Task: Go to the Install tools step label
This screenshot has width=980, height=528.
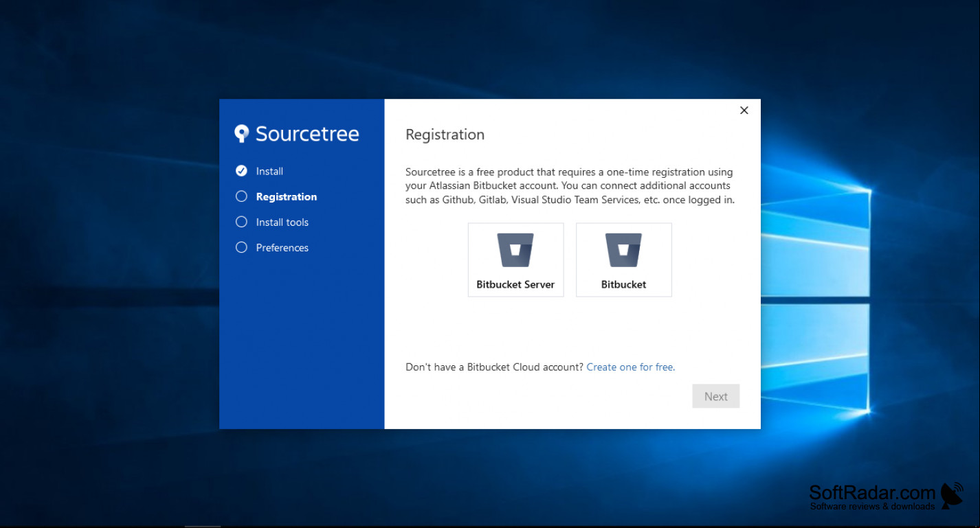Action: 282,222
